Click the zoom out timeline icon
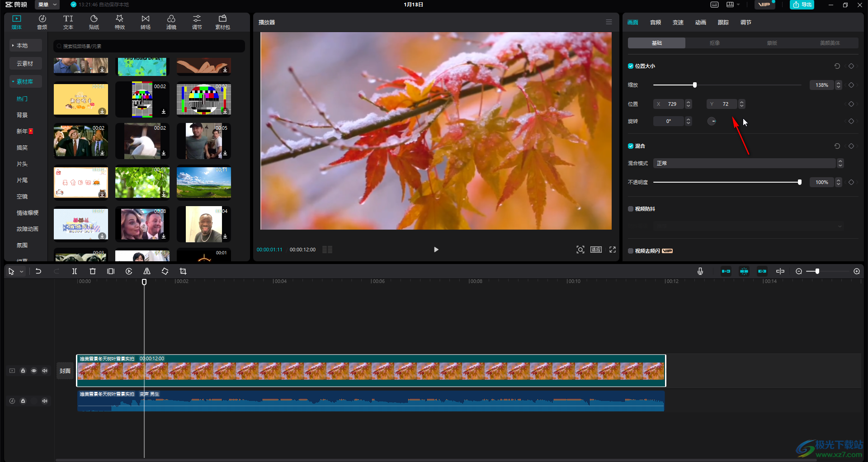 pyautogui.click(x=799, y=271)
